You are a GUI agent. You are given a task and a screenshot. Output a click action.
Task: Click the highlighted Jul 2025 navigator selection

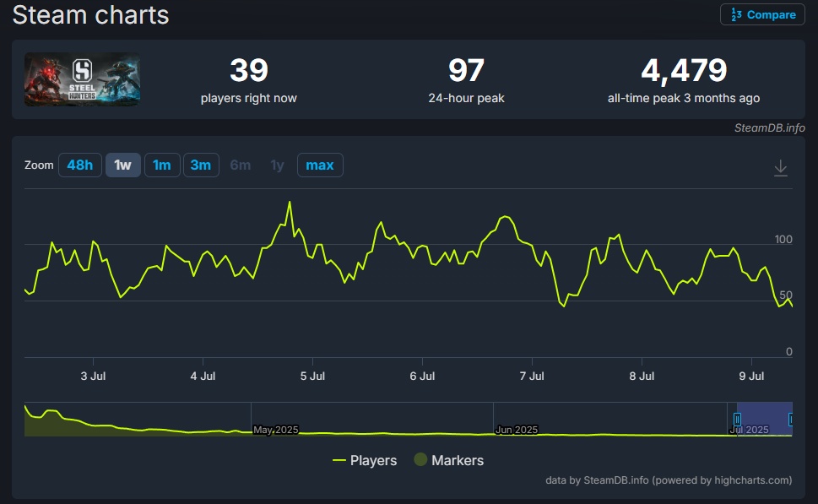click(x=764, y=419)
